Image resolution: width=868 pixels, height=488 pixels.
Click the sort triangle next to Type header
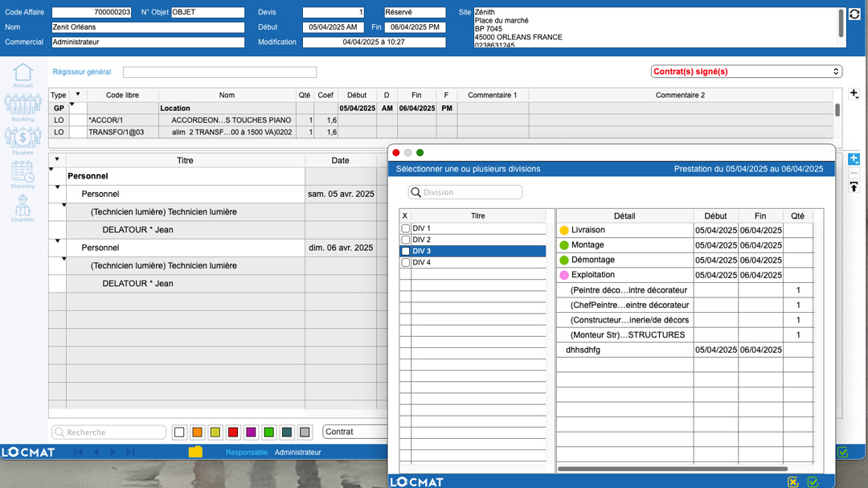point(78,94)
